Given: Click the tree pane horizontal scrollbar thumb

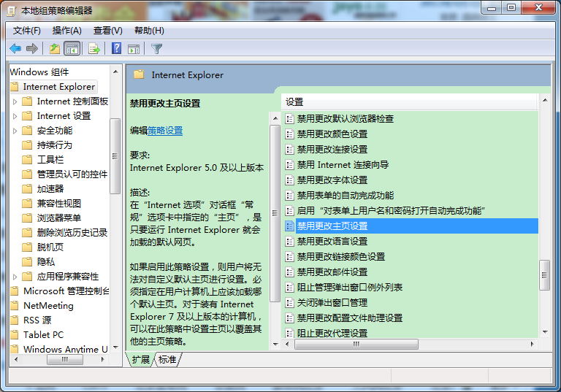Looking at the screenshot, I should pyautogui.click(x=65, y=359).
